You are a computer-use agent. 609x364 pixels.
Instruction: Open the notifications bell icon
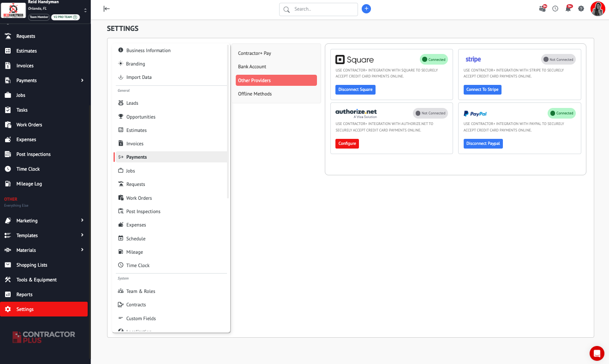pyautogui.click(x=568, y=9)
